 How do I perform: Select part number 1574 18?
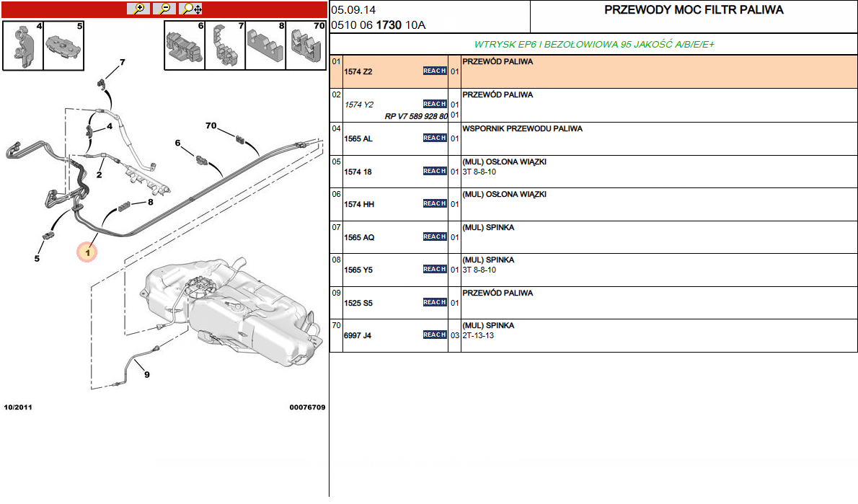click(358, 172)
